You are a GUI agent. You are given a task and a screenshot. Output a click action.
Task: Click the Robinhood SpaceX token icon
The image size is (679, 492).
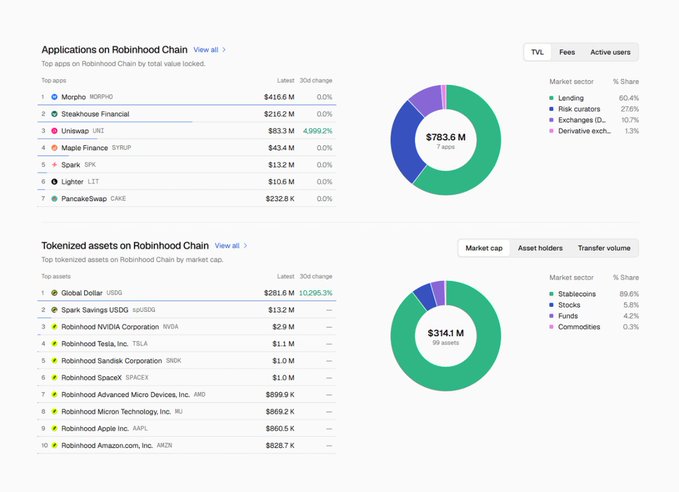55,378
